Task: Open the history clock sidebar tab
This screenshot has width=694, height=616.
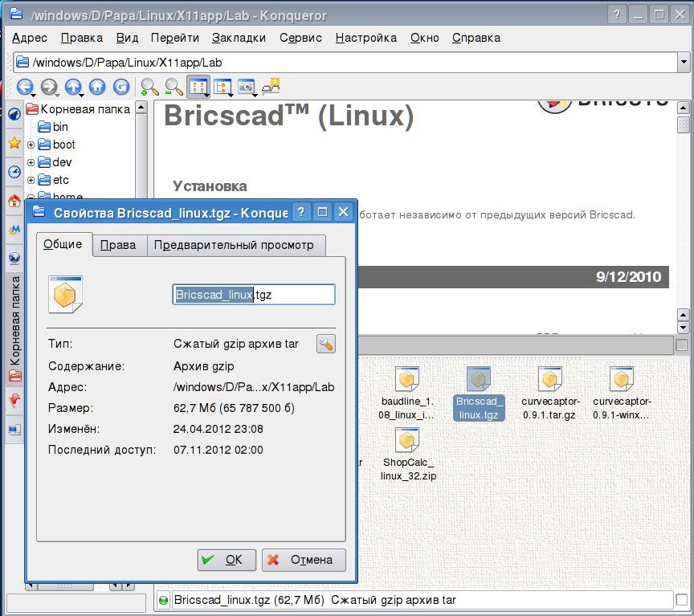Action: [14, 172]
